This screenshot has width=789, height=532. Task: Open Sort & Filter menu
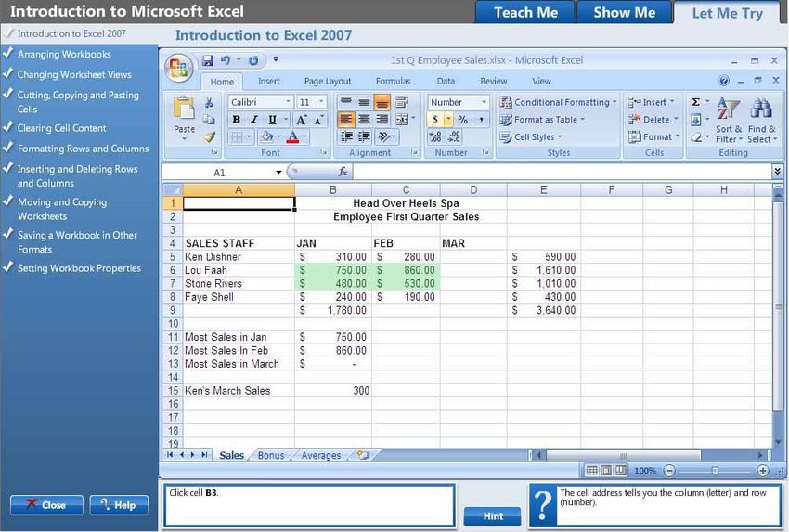[728, 120]
